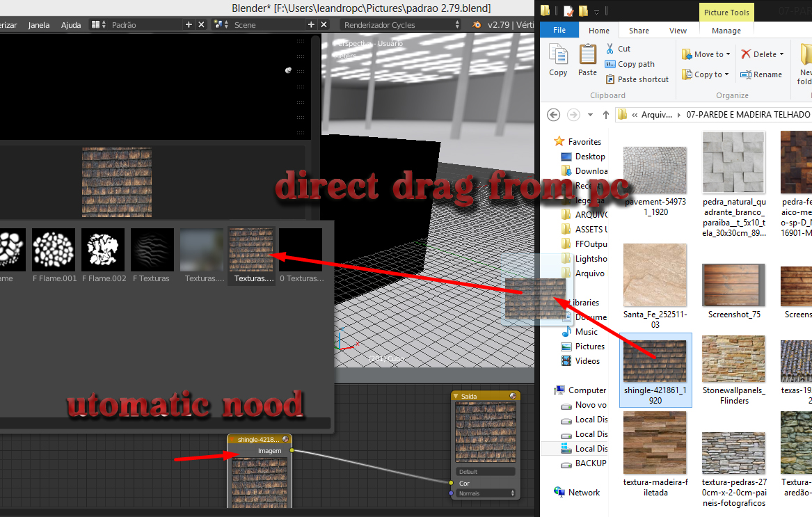Select the F Texturas wave texture thumbnail

[152, 250]
